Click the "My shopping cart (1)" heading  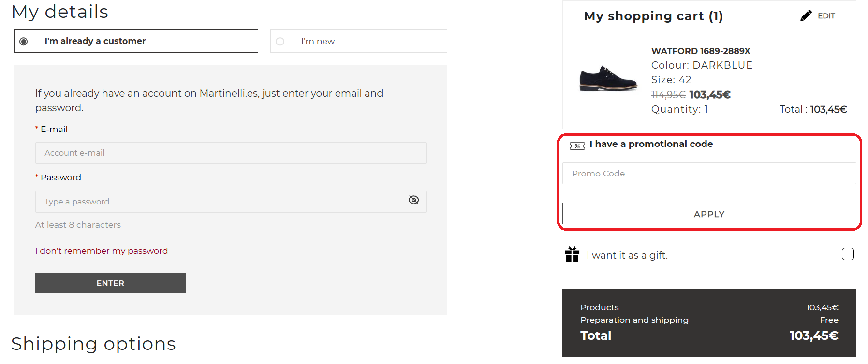pos(653,16)
